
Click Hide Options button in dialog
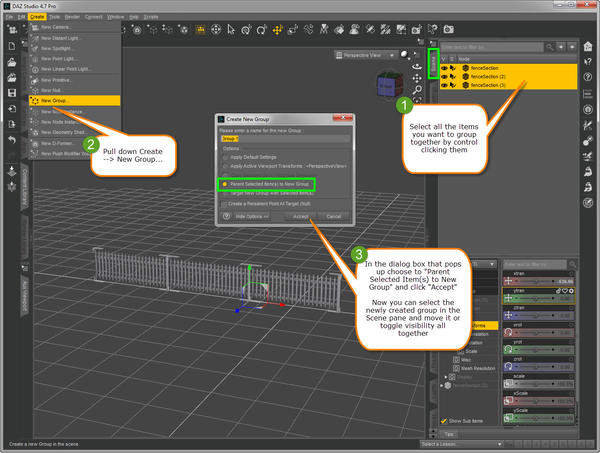click(252, 217)
